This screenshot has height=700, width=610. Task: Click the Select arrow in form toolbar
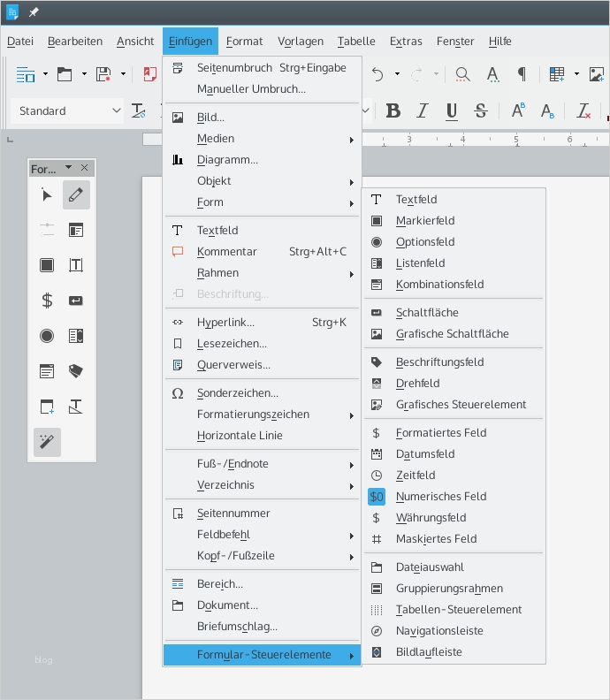point(47,195)
